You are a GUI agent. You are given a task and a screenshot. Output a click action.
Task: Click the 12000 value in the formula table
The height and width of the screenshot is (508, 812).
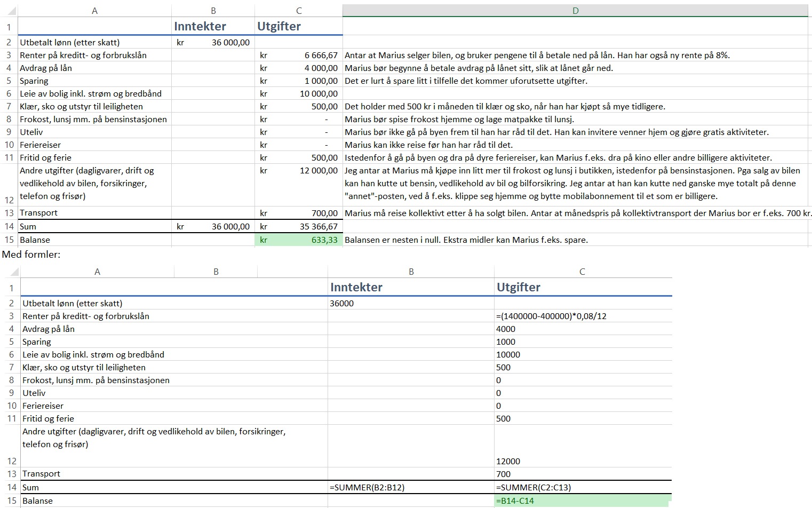tap(508, 461)
